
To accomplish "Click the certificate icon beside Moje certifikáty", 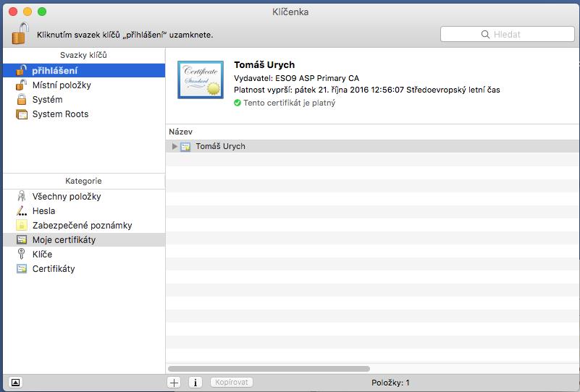I will tap(22, 240).
